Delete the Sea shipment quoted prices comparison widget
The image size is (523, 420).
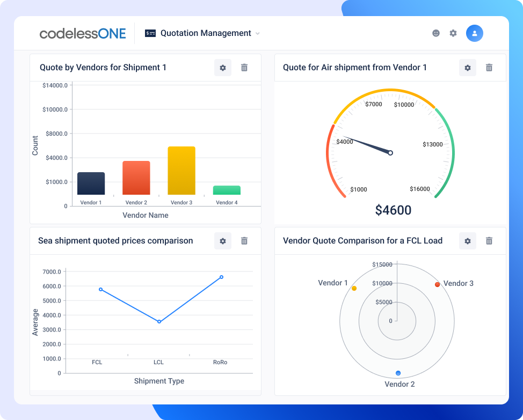coord(244,241)
